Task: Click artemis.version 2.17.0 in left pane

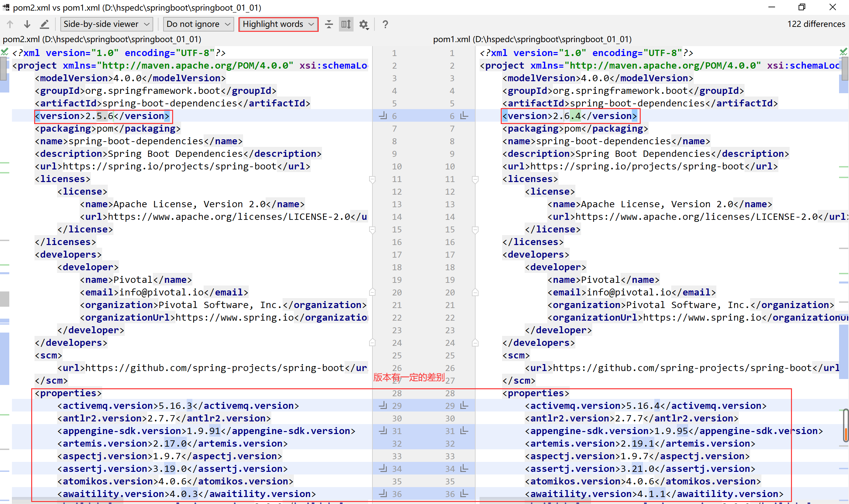Action: click(172, 444)
